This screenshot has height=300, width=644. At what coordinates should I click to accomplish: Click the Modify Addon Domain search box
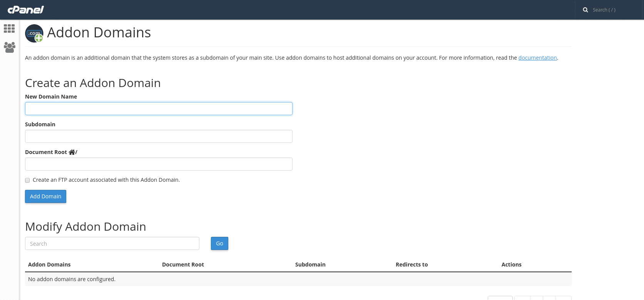click(x=112, y=243)
